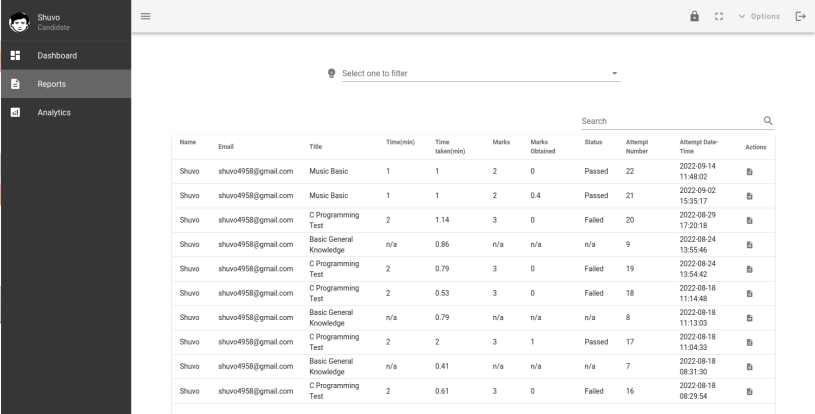Click the logout icon

(799, 17)
